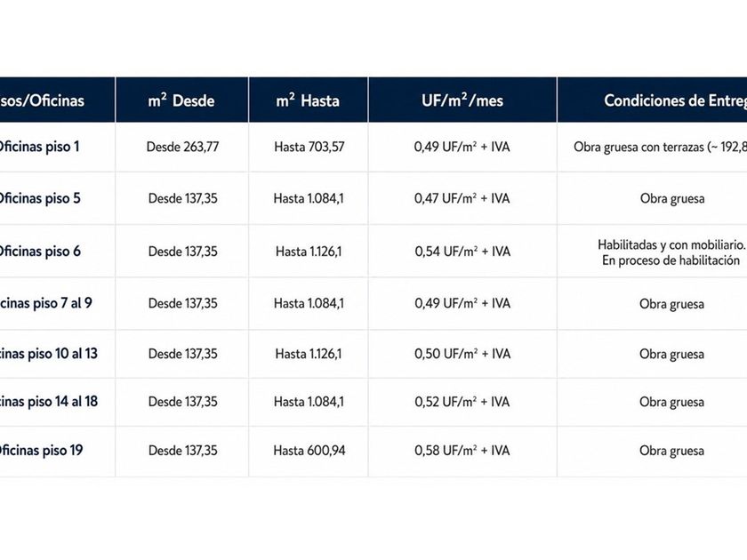Click the Condiciones de Entrega header
747x560 pixels.
[676, 100]
